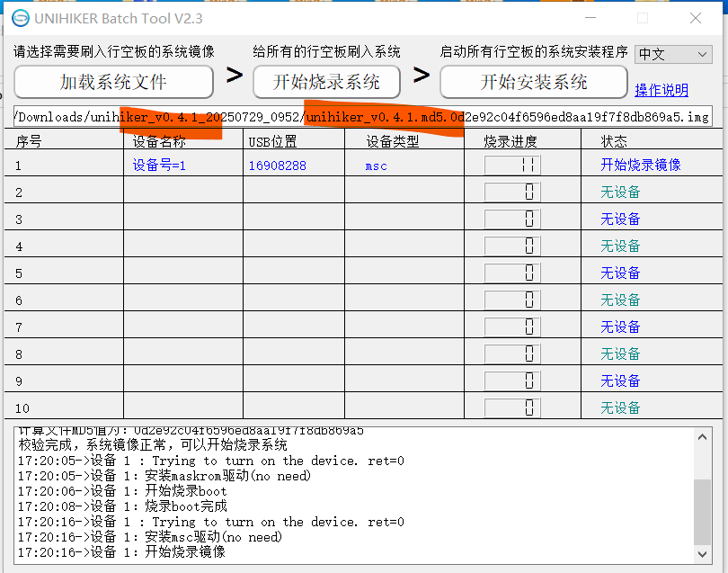Click the log scrollbar up arrow

[x=703, y=437]
